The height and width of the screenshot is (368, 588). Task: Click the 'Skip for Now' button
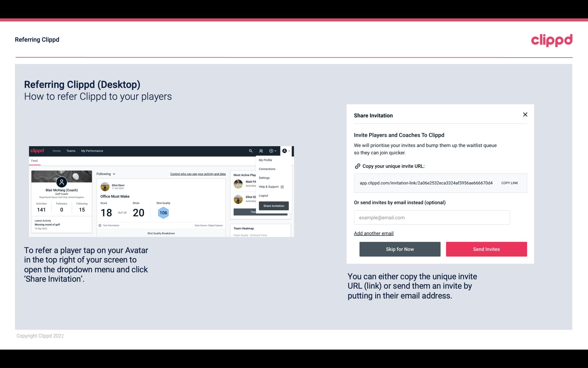(x=400, y=249)
